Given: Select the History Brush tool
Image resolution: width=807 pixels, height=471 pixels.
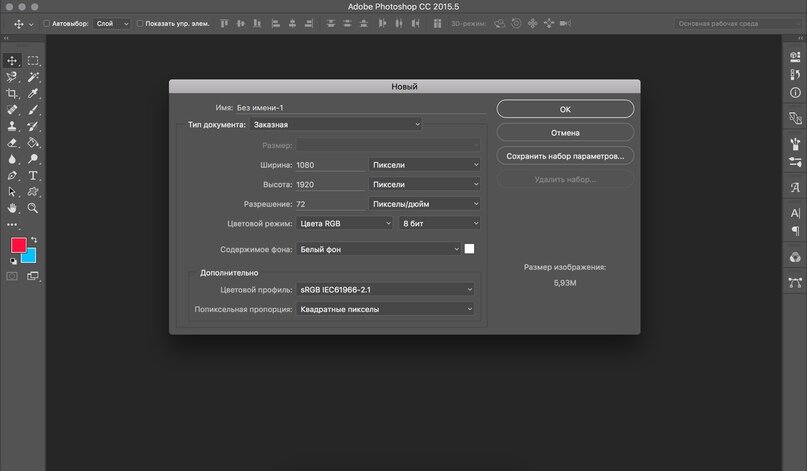Looking at the screenshot, I should pyautogui.click(x=33, y=126).
